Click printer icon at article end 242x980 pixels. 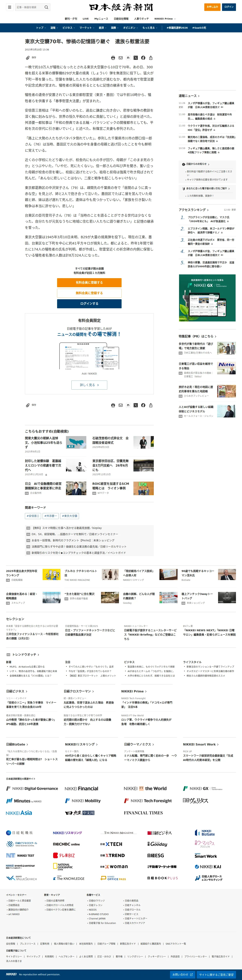(x=113, y=405)
